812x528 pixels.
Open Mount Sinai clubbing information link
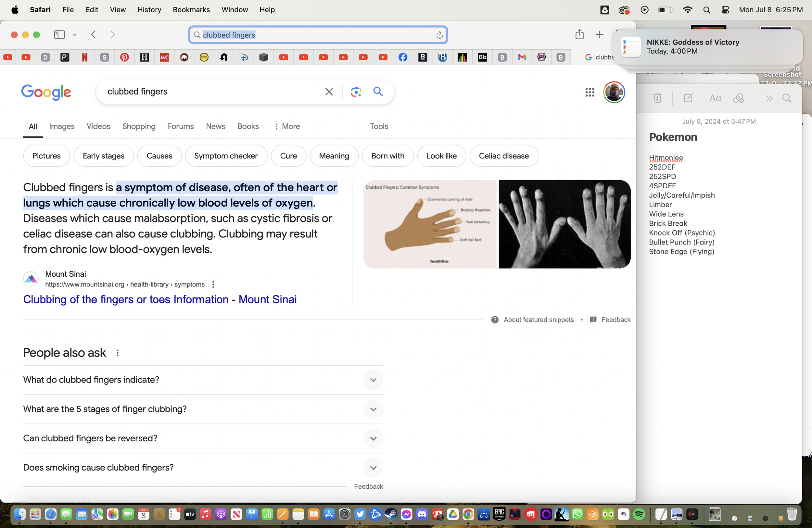[x=160, y=299]
